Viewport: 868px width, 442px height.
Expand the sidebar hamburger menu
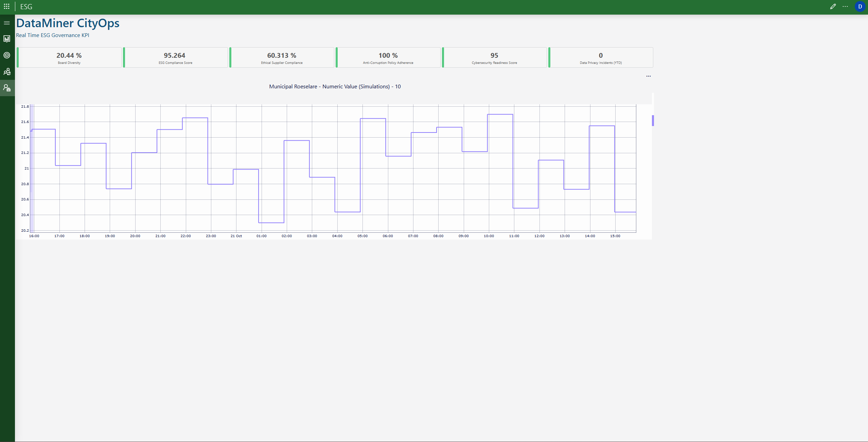tap(7, 23)
